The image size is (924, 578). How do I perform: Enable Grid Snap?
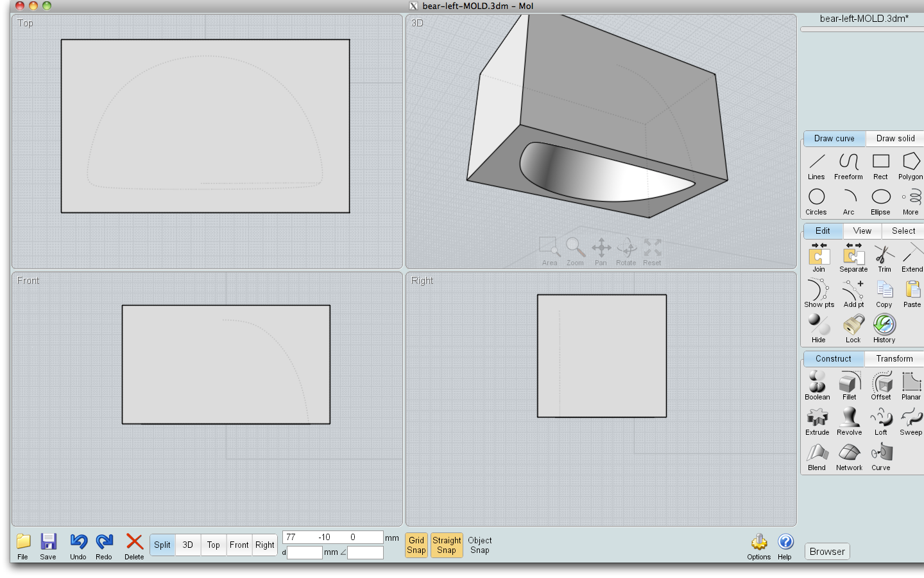[x=416, y=545]
